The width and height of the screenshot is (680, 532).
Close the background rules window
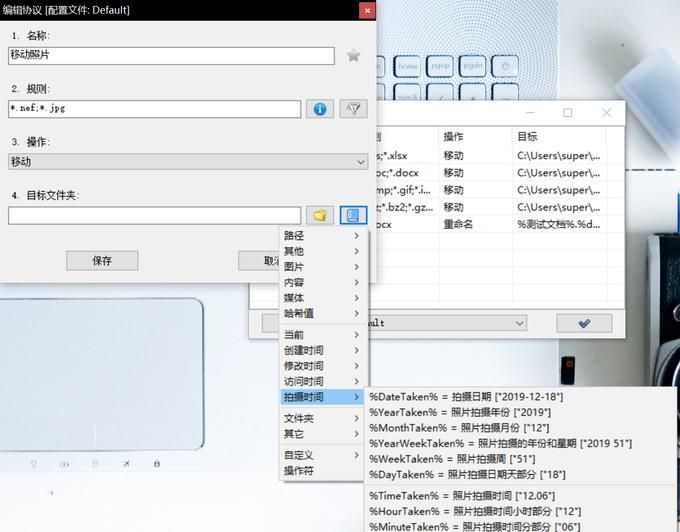606,113
